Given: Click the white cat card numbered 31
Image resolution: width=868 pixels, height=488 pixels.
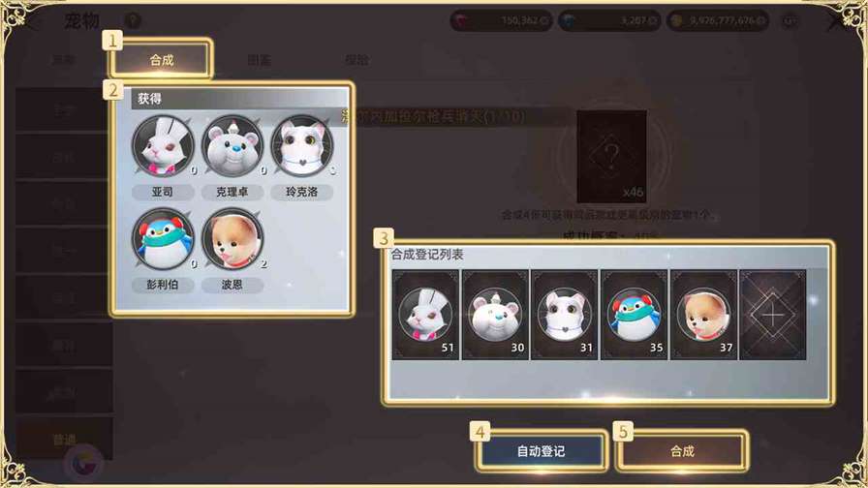Looking at the screenshot, I should point(564,315).
